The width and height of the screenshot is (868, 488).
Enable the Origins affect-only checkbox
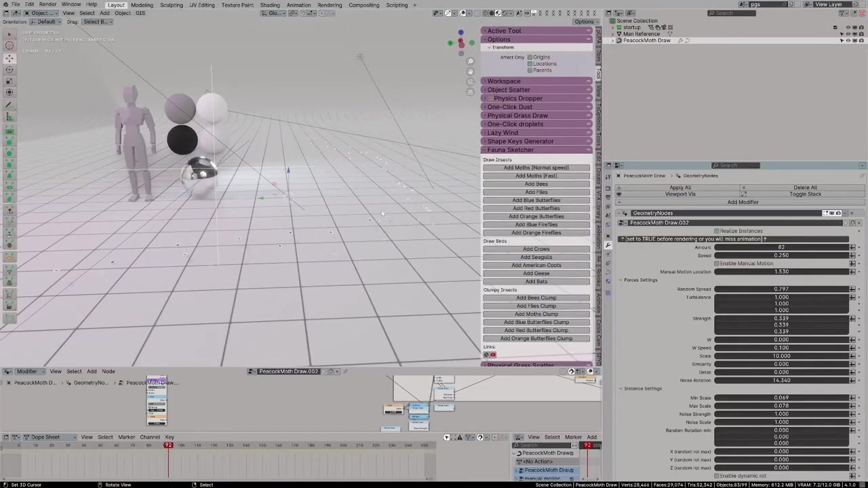tap(530, 57)
